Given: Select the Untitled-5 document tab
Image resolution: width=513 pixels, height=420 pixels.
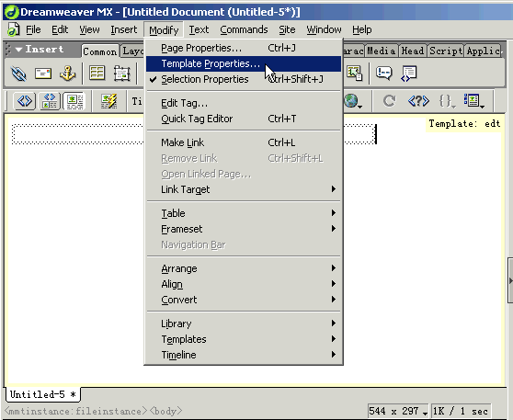Looking at the screenshot, I should pyautogui.click(x=43, y=394).
